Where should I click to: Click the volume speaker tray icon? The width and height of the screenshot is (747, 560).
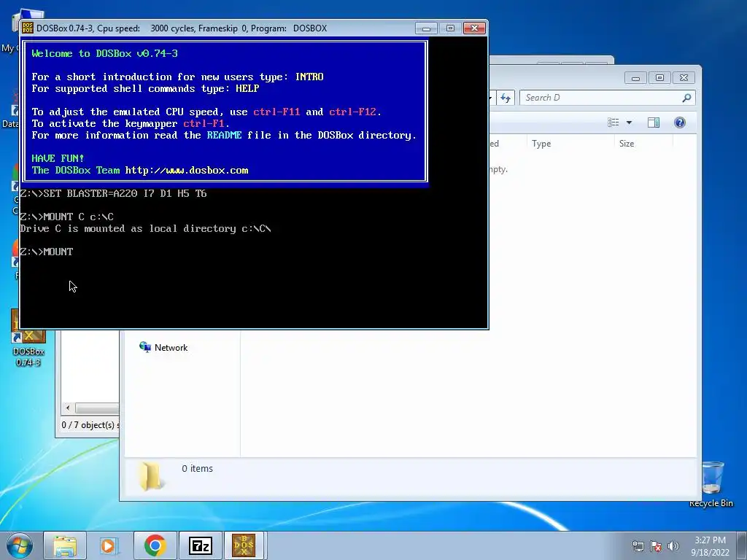pyautogui.click(x=673, y=546)
